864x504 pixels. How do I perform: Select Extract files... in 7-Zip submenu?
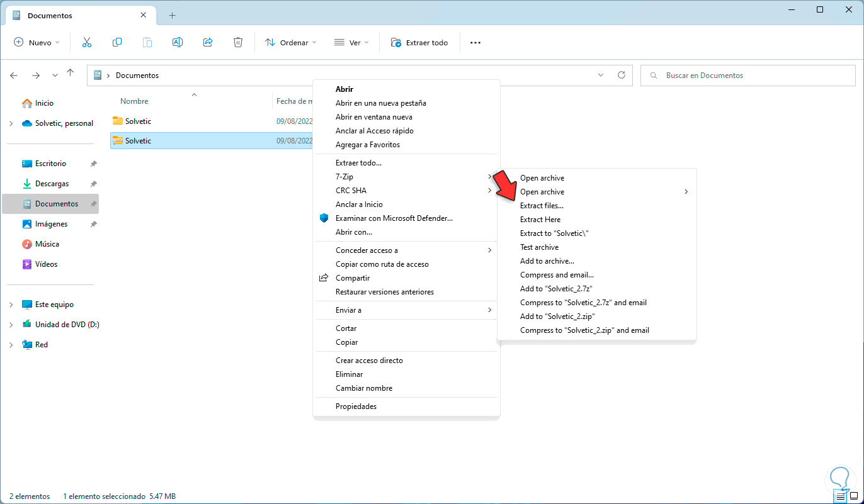[542, 206]
